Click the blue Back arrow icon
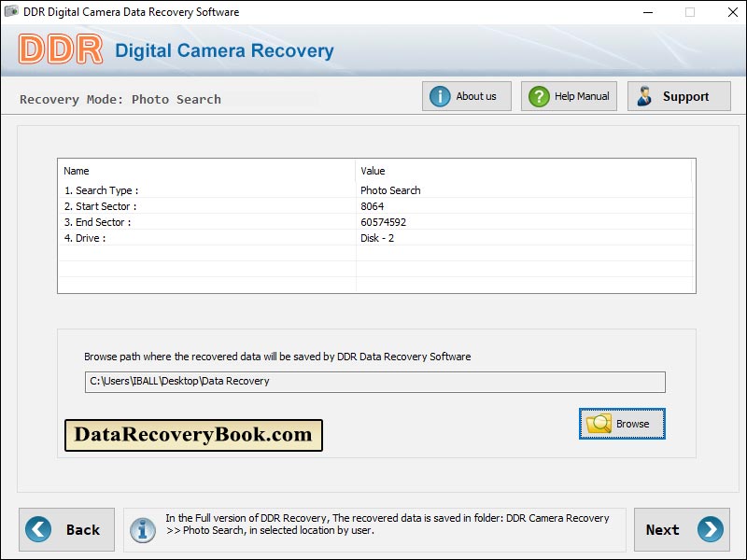 point(39,529)
